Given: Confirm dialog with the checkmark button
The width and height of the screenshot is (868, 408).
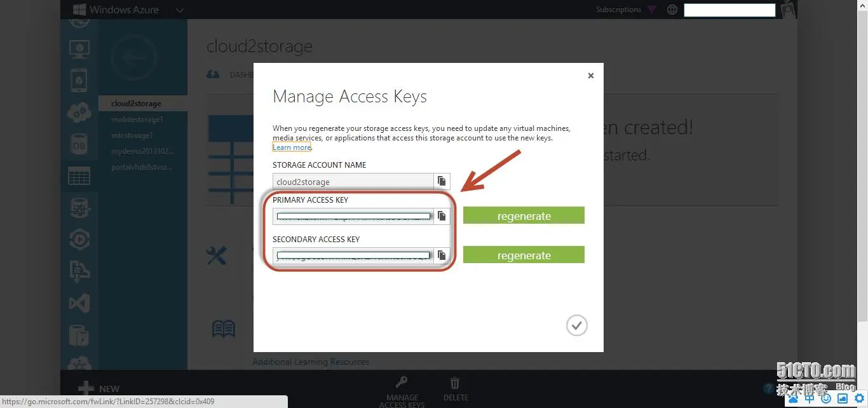Looking at the screenshot, I should click(576, 325).
